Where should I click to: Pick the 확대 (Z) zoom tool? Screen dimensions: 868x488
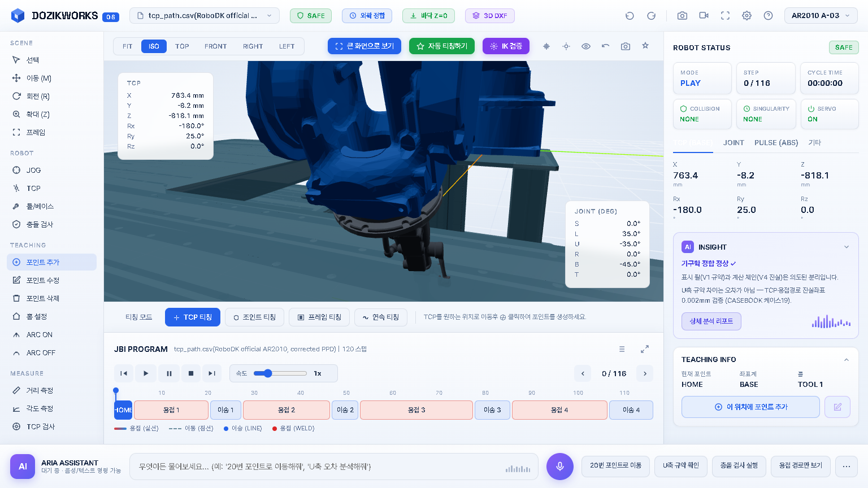pos(51,114)
